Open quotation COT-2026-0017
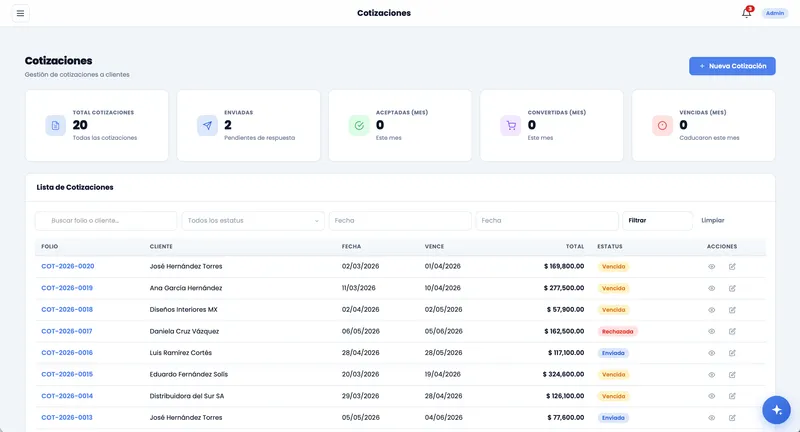800x432 pixels. (x=67, y=332)
